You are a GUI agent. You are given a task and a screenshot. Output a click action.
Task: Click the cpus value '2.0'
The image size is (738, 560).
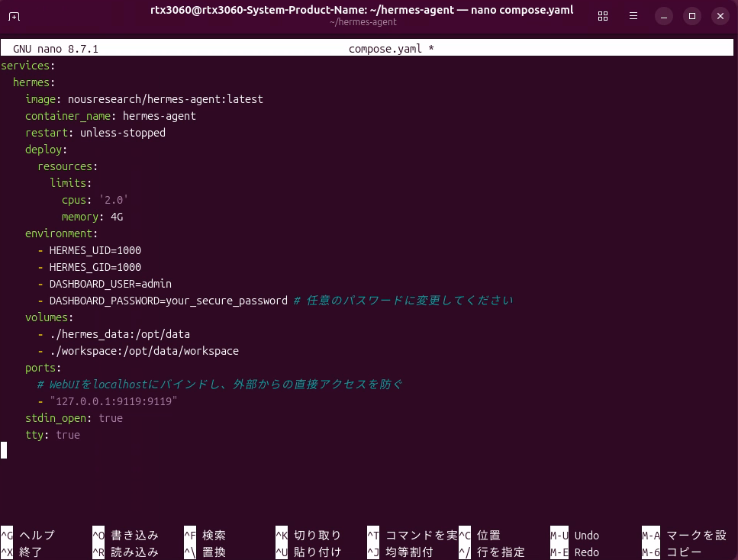pyautogui.click(x=114, y=200)
